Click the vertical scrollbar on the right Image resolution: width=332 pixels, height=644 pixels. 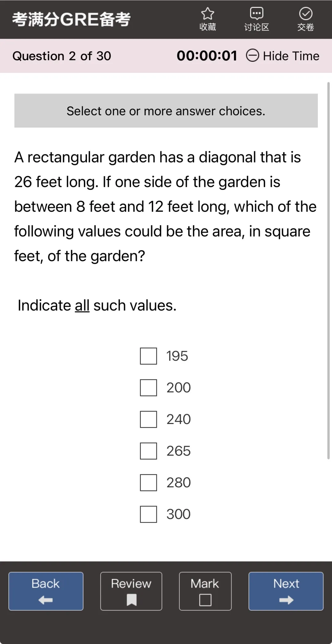coord(328,270)
